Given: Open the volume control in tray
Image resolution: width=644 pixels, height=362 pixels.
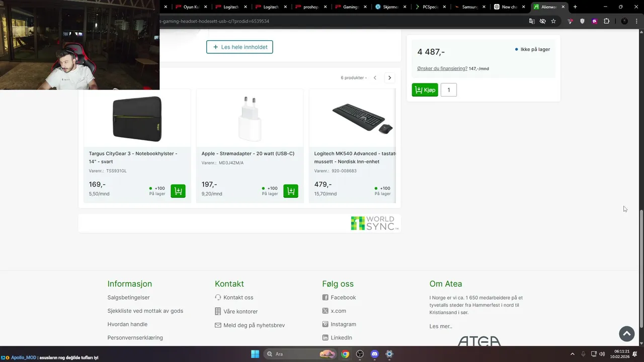Looking at the screenshot, I should coord(602,354).
